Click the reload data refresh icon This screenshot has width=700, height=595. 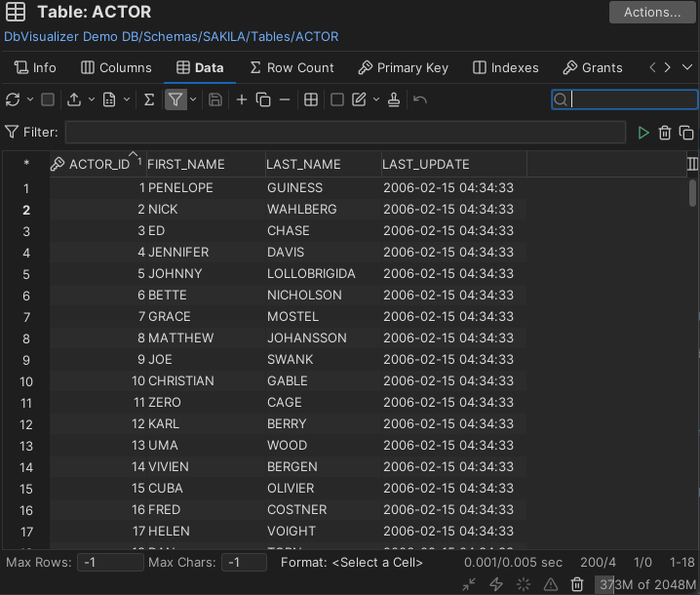[x=13, y=99]
